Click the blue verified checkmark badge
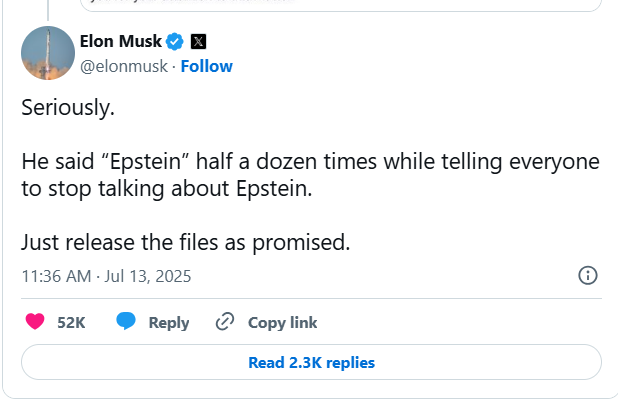618x405 pixels. pyautogui.click(x=174, y=42)
